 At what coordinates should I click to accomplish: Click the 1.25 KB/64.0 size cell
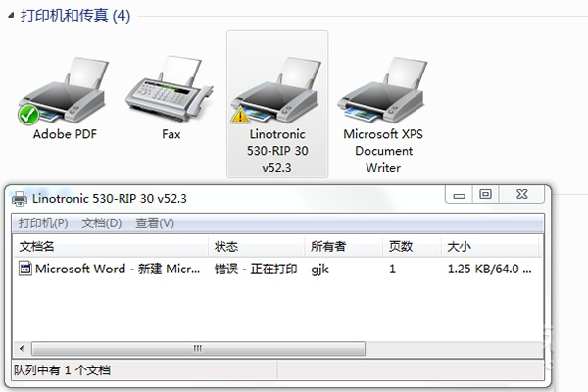[489, 269]
